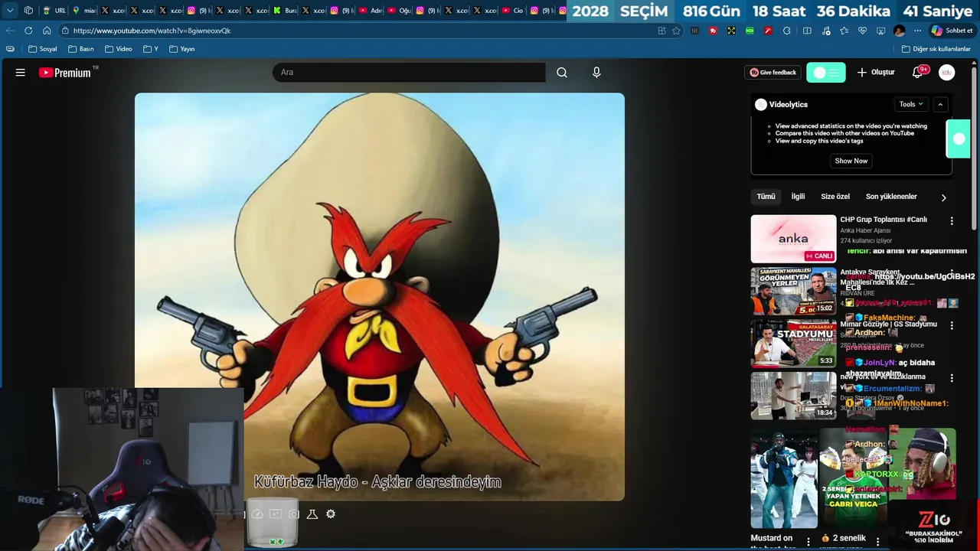Open the Mustard short thumbnail
Image resolution: width=980 pixels, height=551 pixels.
(784, 479)
